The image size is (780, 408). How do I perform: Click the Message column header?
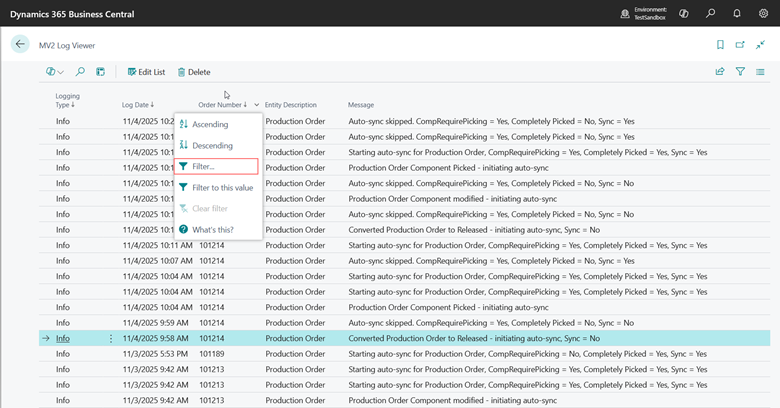[x=361, y=104]
